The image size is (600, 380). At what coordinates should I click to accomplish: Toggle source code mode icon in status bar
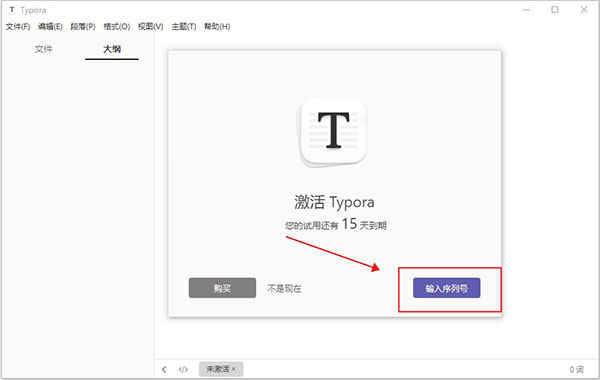183,369
